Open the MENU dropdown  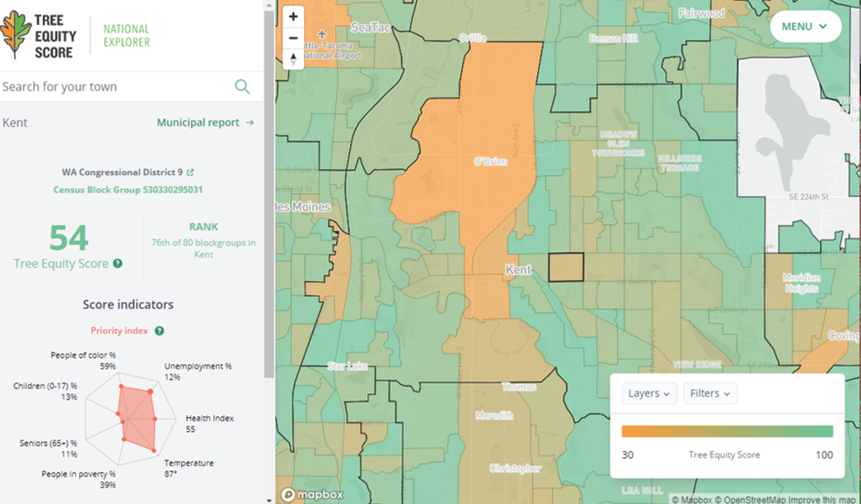pyautogui.click(x=805, y=26)
